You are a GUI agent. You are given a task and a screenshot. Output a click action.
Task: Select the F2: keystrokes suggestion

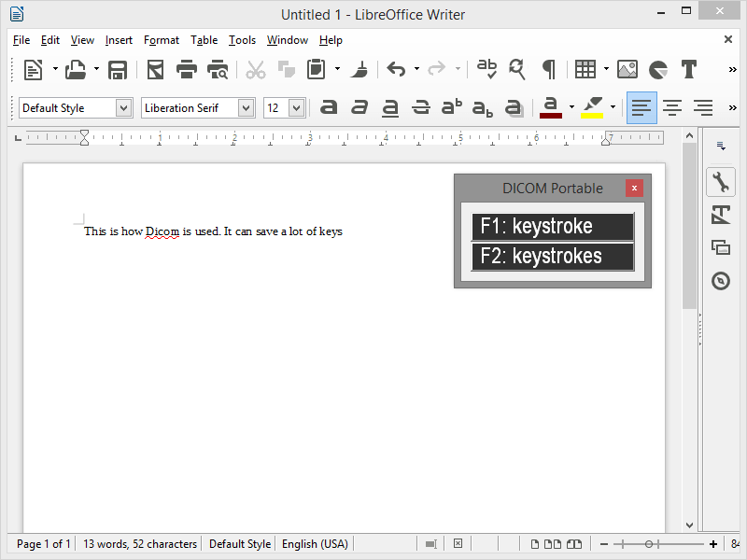pos(553,257)
